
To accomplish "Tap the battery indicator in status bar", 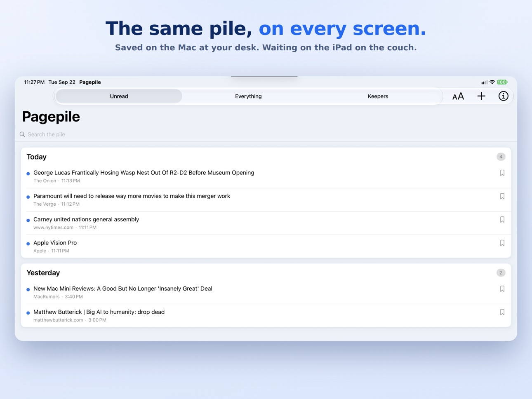I will coord(502,82).
